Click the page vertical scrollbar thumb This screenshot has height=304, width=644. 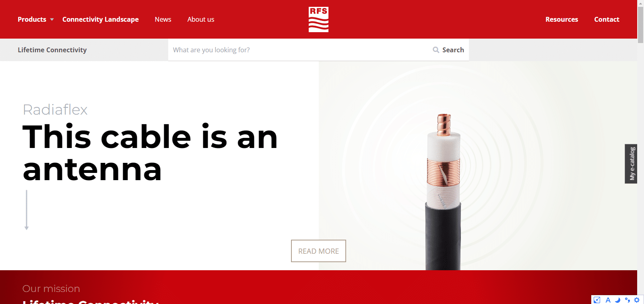click(x=640, y=24)
